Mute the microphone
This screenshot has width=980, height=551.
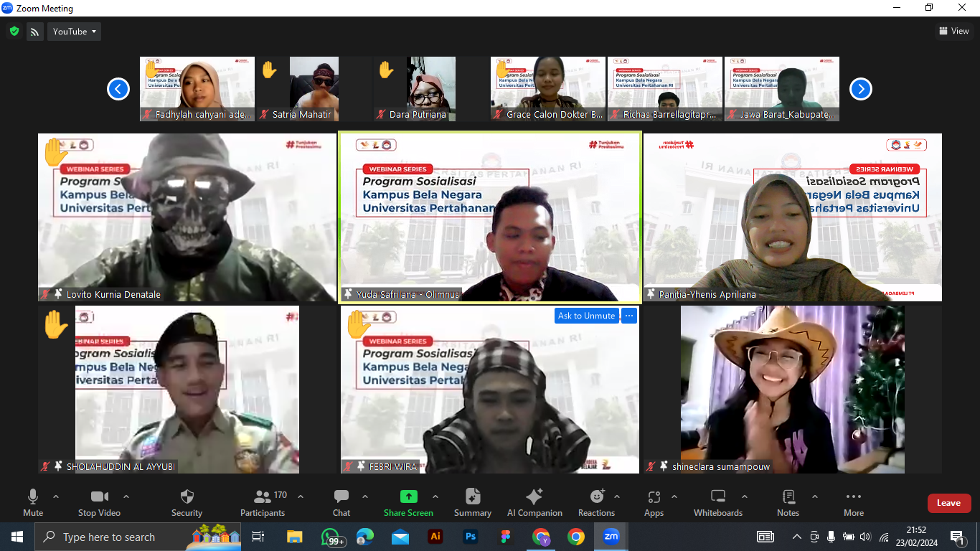pyautogui.click(x=33, y=502)
